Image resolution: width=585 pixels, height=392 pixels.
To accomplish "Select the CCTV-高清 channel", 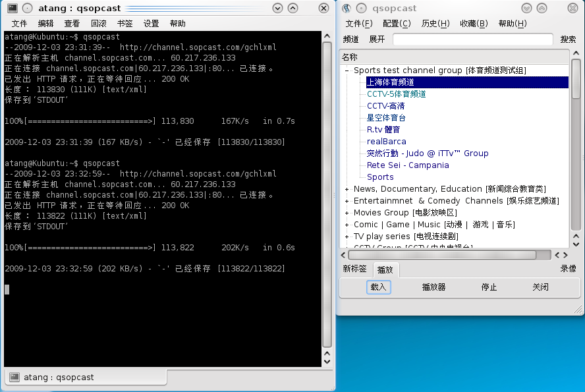I will coord(386,106).
